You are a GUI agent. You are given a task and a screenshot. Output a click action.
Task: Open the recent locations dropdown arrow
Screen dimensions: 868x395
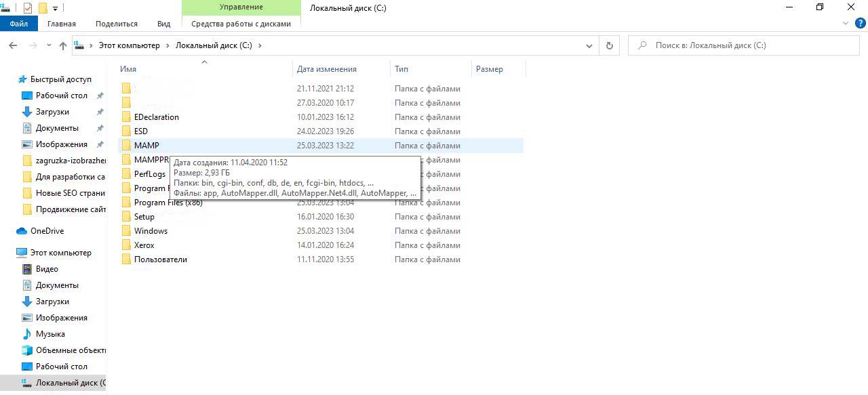49,45
